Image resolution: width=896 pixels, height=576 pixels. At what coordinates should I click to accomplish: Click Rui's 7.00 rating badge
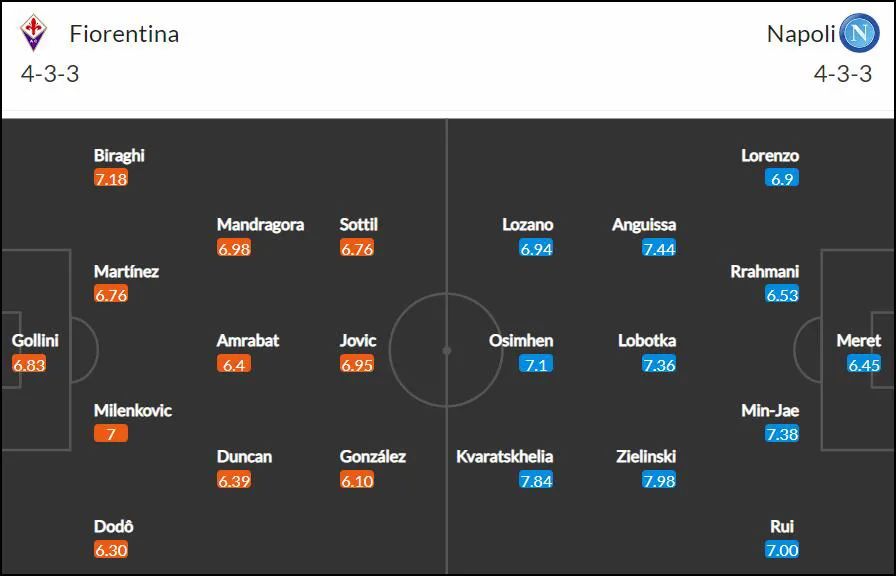pyautogui.click(x=782, y=550)
